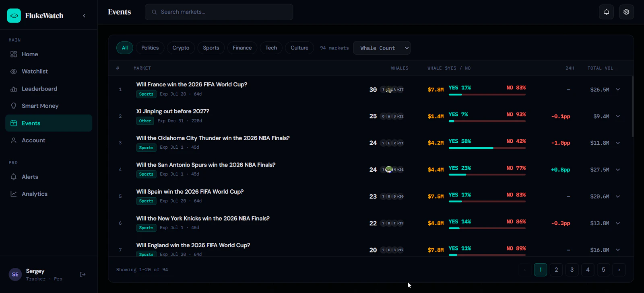Focus the Search markets field

pos(219,12)
